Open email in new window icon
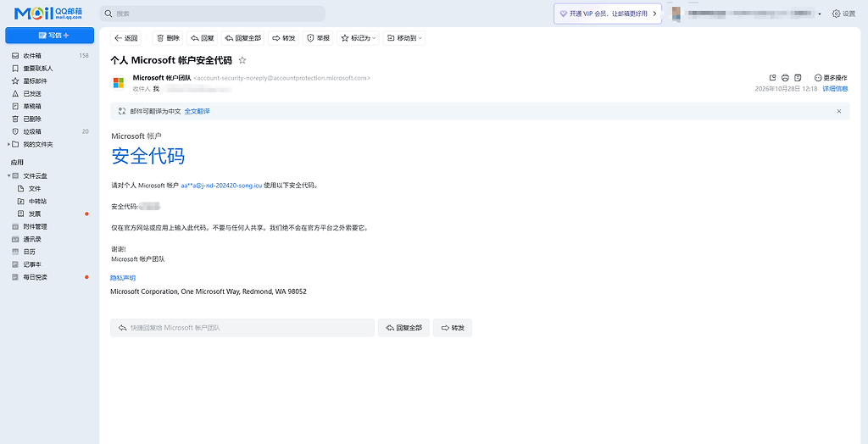 (x=773, y=77)
